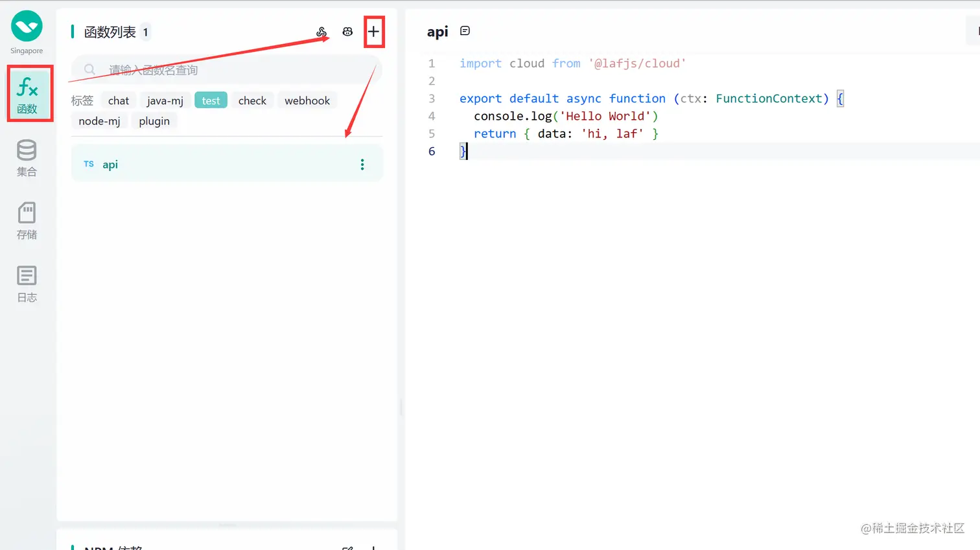This screenshot has height=550, width=980.
Task: Open the 存储 storage section
Action: (27, 220)
